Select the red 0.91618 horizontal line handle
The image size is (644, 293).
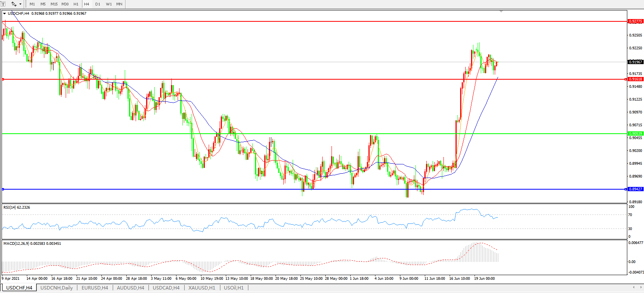(x=3, y=79)
